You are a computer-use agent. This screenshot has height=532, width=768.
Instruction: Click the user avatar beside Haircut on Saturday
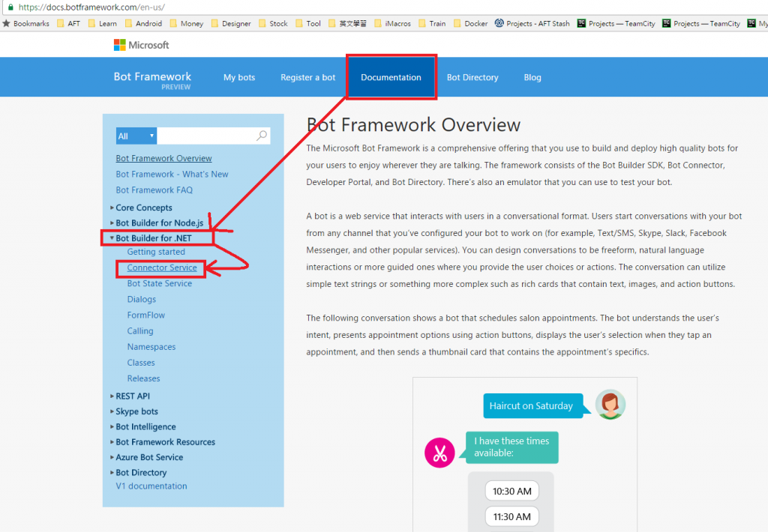(610, 405)
